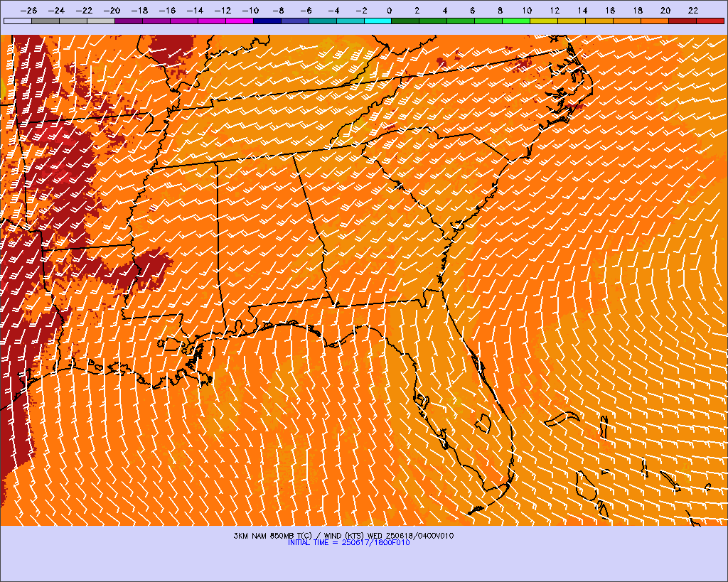Pick the medium blue swatch between -8 and -6
Viewport: 728px width, 582px height.
295,21
